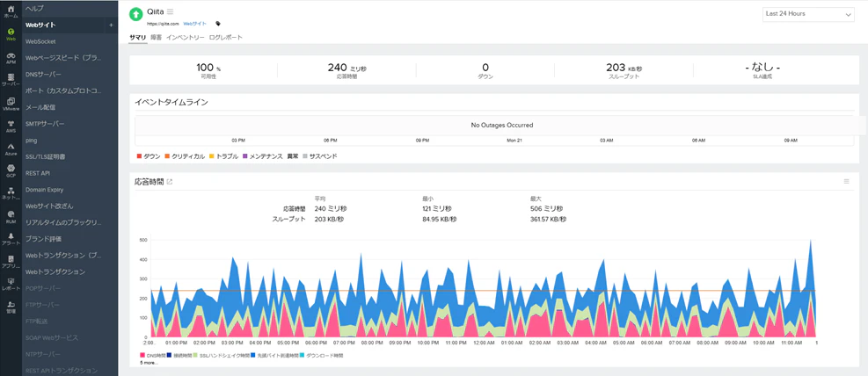This screenshot has width=868, height=376.
Task: Open the サーバー icon in the sidebar
Action: tap(11, 78)
